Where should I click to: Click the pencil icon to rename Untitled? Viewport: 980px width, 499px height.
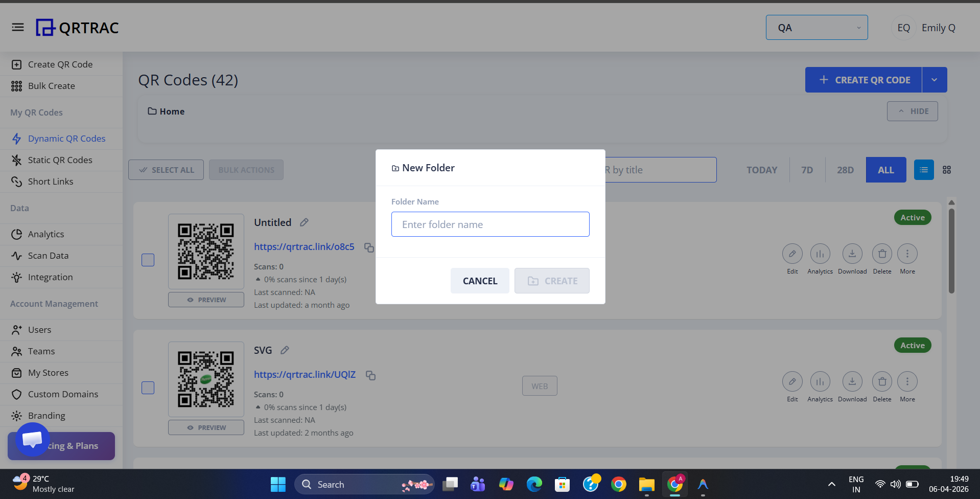(304, 222)
